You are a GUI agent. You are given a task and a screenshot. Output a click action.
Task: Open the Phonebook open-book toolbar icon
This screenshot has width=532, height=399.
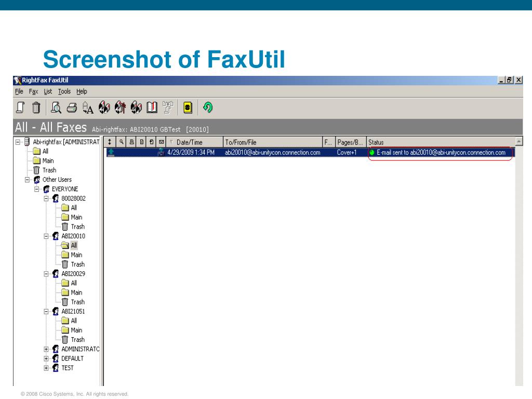[152, 108]
